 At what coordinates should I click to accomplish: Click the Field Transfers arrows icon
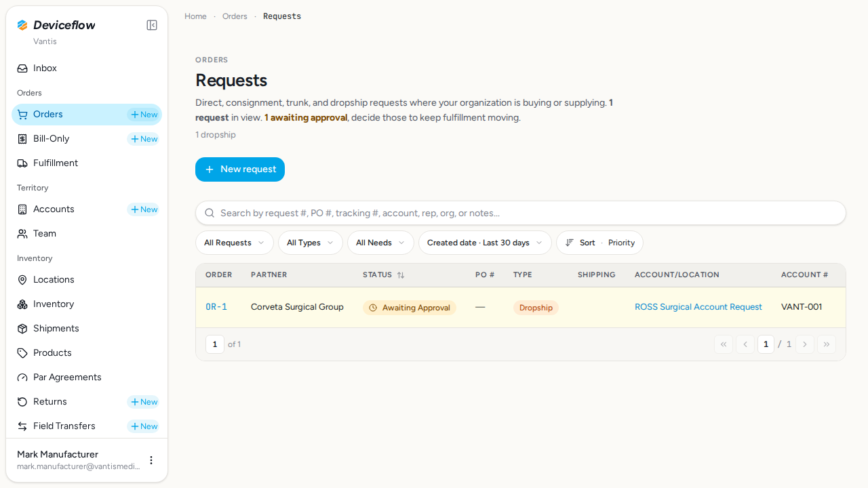pyautogui.click(x=22, y=426)
